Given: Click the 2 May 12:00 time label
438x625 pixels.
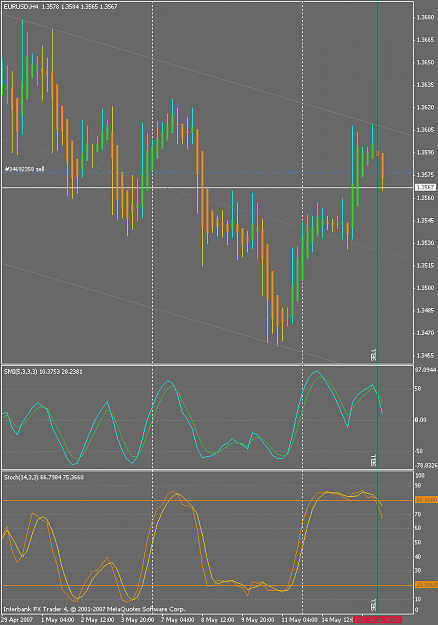Looking at the screenshot, I should point(98,620).
